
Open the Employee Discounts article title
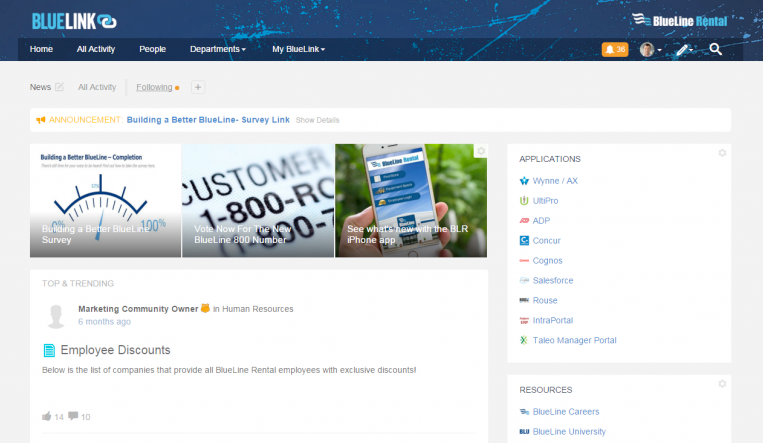(x=115, y=350)
